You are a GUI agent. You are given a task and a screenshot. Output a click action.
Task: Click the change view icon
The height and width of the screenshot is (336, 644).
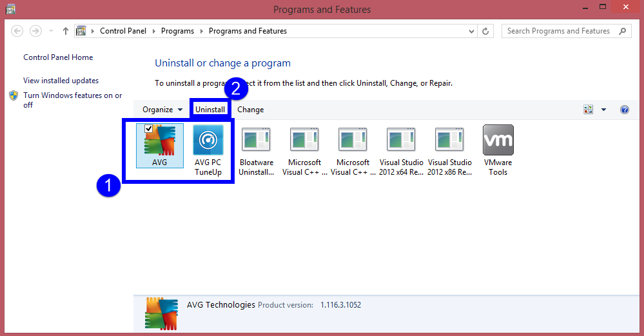588,109
